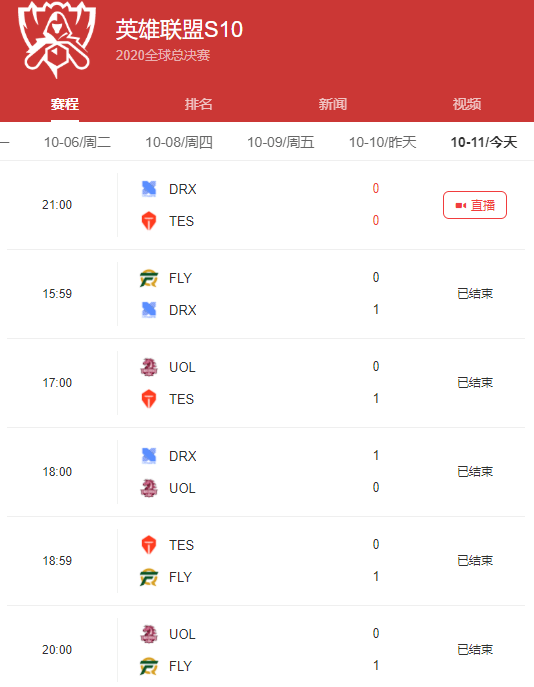Click DRX logo in the 18:00 match
534x687 pixels.
point(149,456)
